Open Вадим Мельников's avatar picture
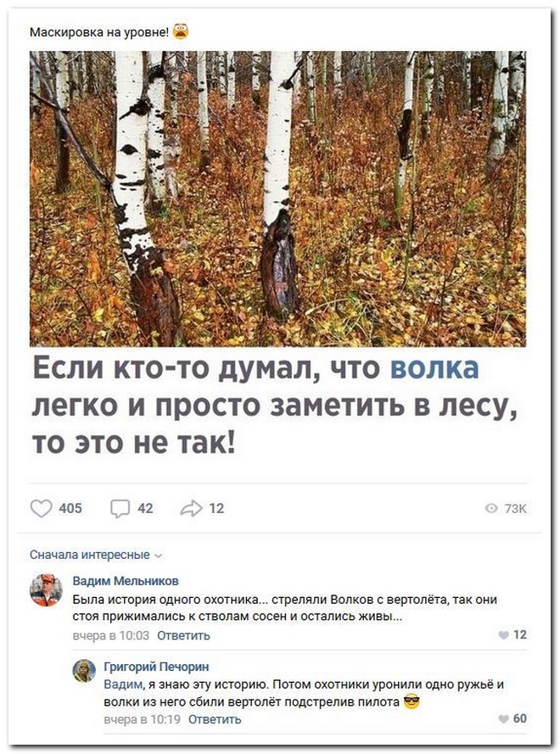 point(46,589)
